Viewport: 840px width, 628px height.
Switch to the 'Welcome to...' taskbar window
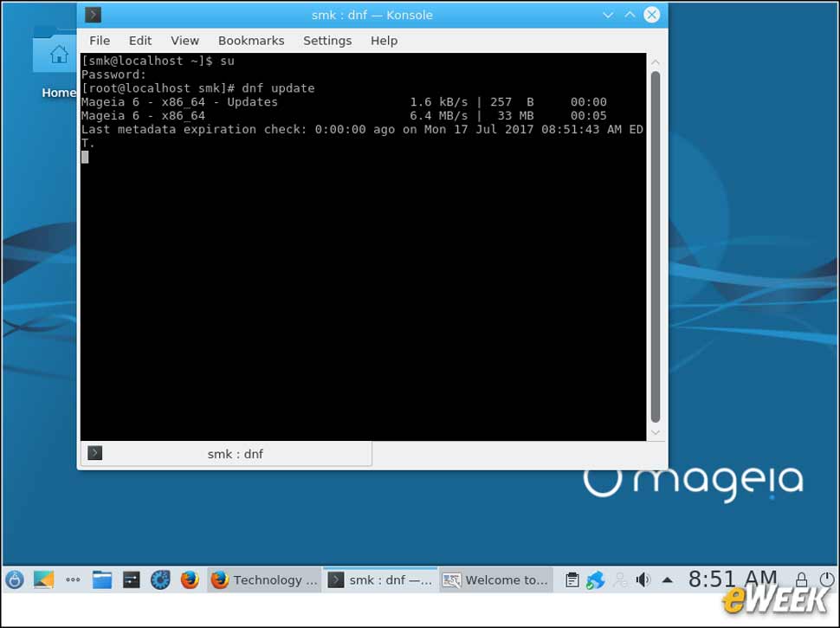(496, 579)
